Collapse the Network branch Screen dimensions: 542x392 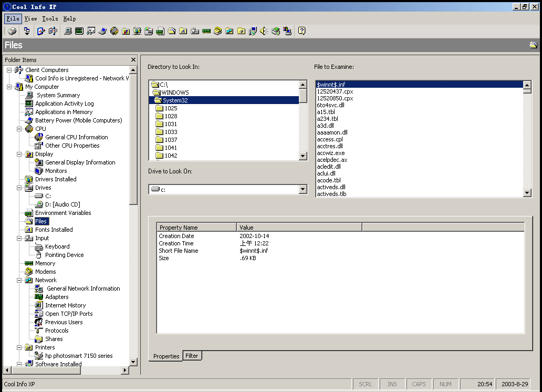(19, 280)
